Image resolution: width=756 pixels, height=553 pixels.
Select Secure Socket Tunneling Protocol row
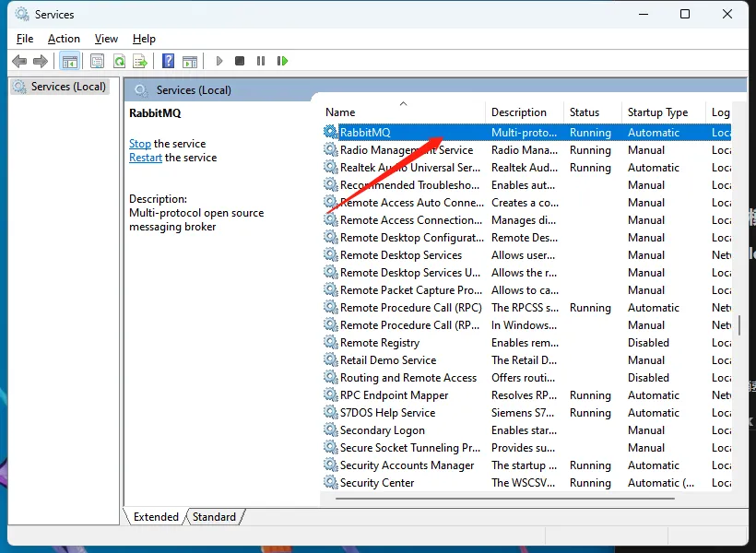pyautogui.click(x=526, y=447)
